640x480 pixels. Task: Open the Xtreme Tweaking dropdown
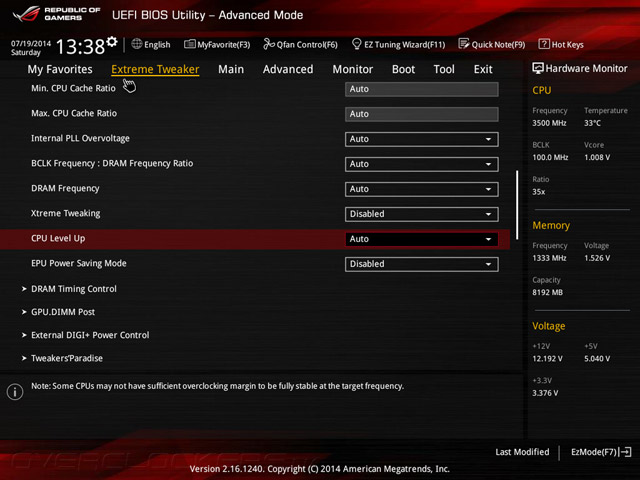click(x=422, y=214)
